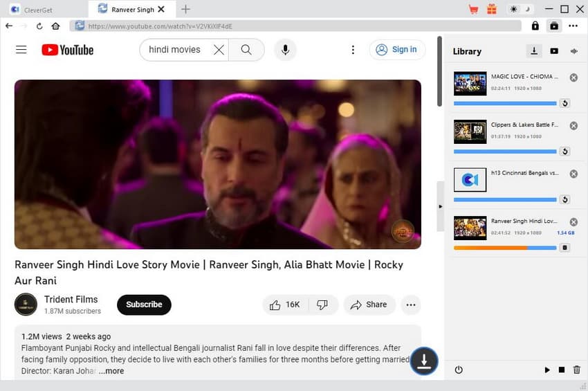Open the Library video tab icon
The height and width of the screenshot is (391, 588).
coord(554,51)
